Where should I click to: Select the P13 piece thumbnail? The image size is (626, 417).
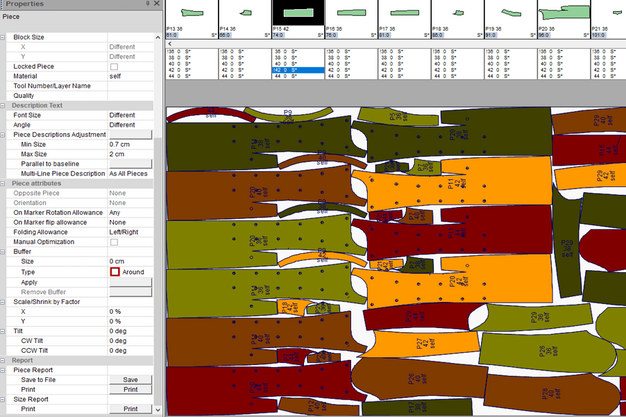click(x=190, y=14)
